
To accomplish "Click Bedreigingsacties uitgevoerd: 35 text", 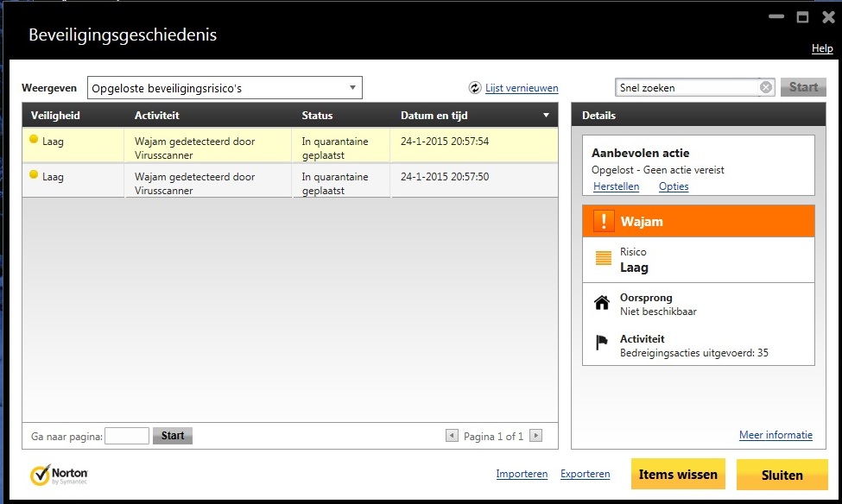I will click(693, 353).
